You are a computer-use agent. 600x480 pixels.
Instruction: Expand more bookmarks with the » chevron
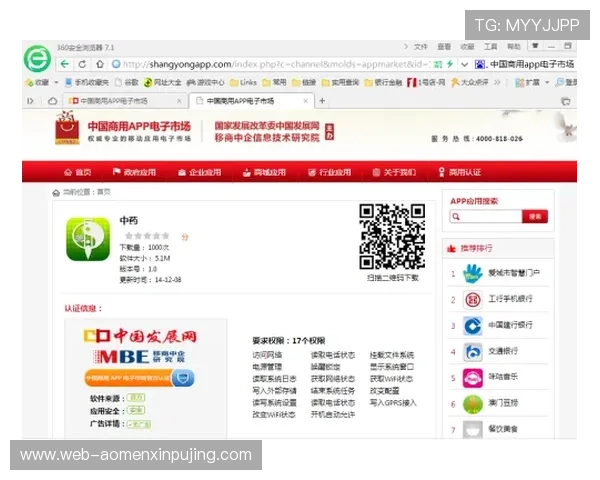497,82
